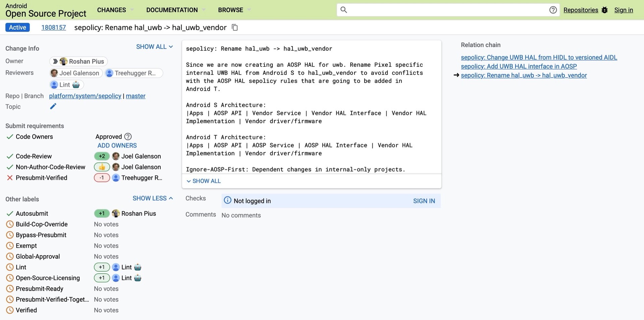Screen dimensions: 644x320
Task: Click Roshan Pius owner avatar chip
Action: coord(78,61)
